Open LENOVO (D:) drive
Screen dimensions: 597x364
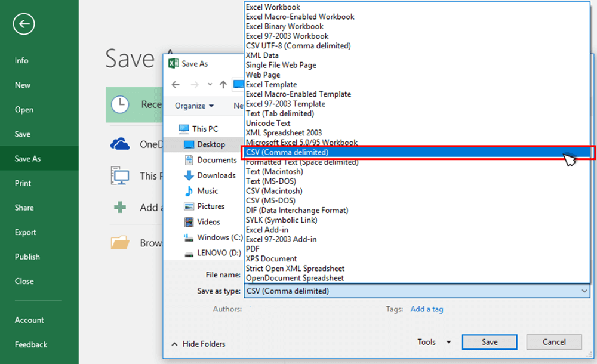[x=220, y=253]
